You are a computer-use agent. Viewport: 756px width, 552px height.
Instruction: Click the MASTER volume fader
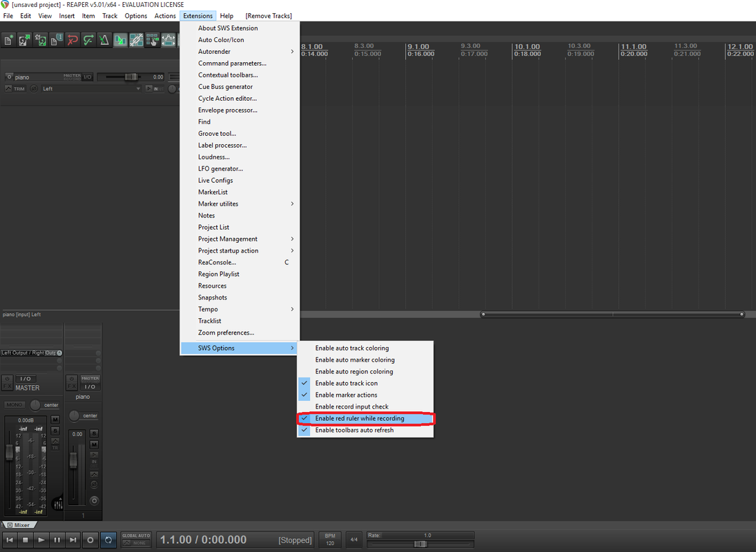click(x=9, y=452)
